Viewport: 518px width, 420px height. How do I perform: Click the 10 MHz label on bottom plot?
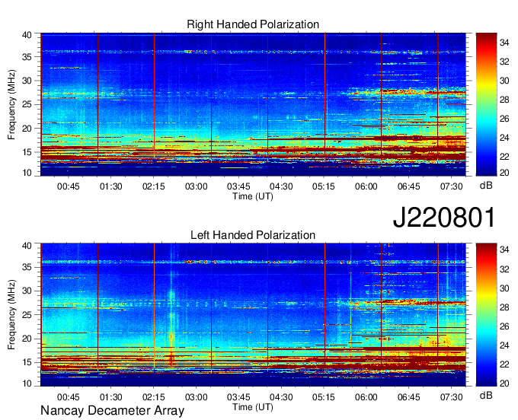(x=27, y=383)
